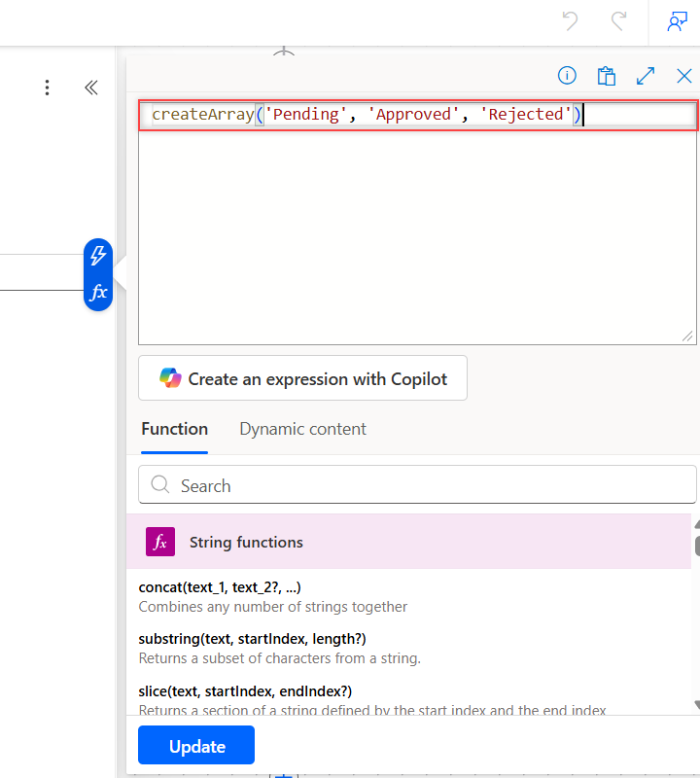Viewport: 700px width, 778px height.
Task: Open the feedback person icon
Action: tap(678, 21)
